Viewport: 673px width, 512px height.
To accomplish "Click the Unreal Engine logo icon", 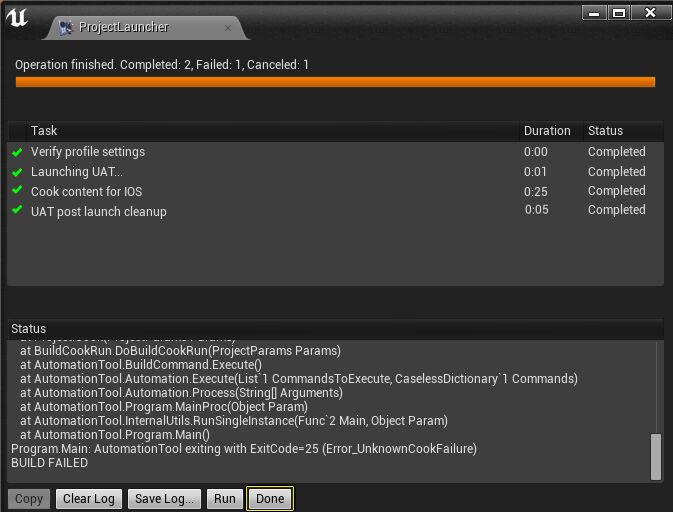I will 17,18.
